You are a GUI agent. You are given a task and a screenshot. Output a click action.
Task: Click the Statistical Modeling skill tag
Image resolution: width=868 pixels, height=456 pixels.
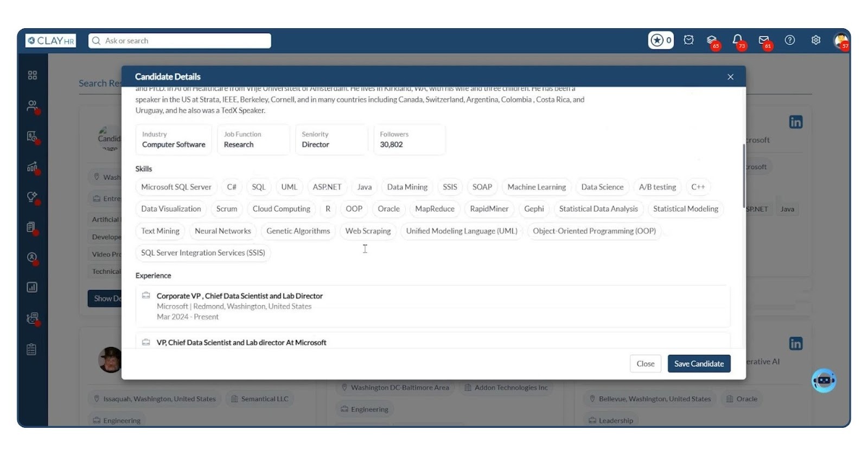coord(686,209)
